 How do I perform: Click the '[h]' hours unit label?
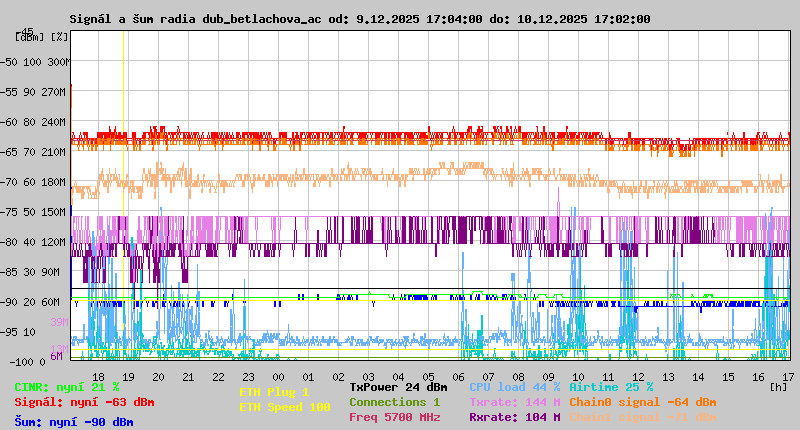(x=779, y=387)
